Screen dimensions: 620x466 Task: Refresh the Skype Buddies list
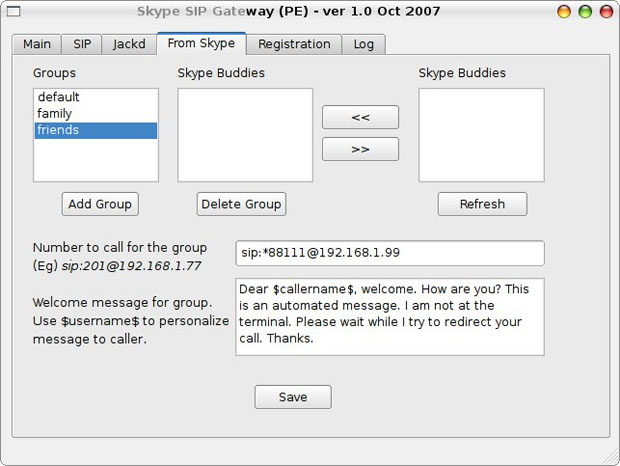coord(482,204)
